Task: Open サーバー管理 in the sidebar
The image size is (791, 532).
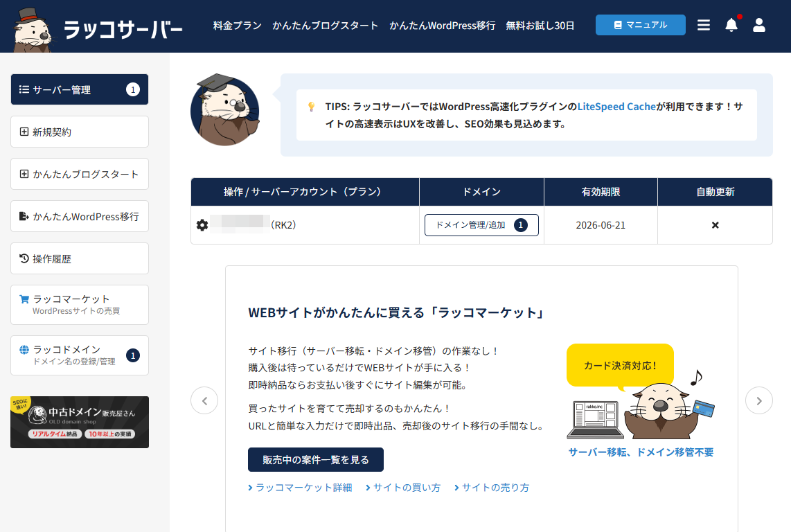Action: coord(80,89)
